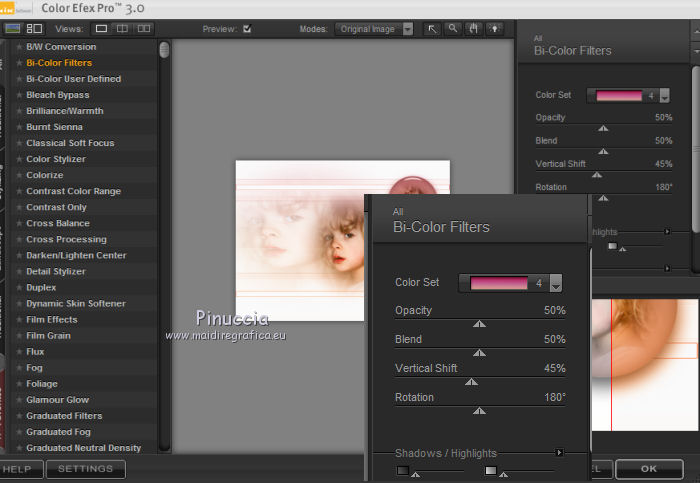Expand Shadows / Highlights section in enlarged panel

pyautogui.click(x=559, y=453)
